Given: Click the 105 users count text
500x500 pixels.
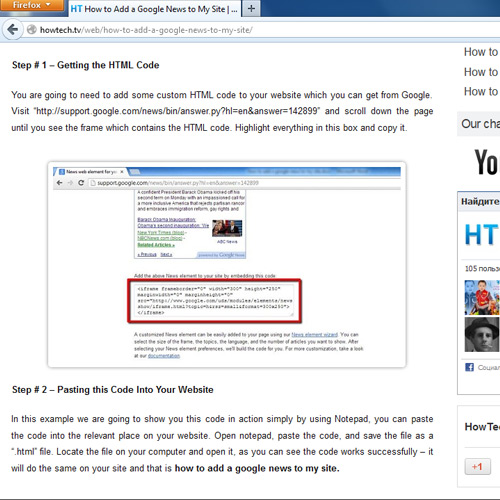Looking at the screenshot, I should tap(482, 268).
